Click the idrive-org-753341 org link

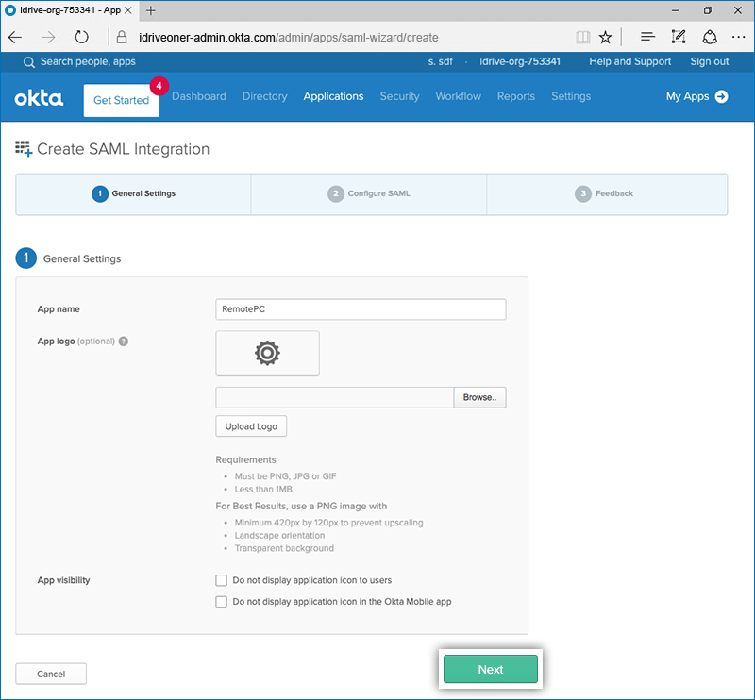(x=520, y=61)
